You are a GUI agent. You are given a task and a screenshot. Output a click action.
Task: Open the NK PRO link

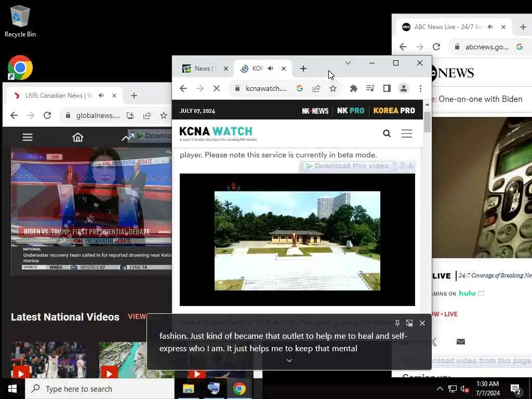(x=351, y=111)
